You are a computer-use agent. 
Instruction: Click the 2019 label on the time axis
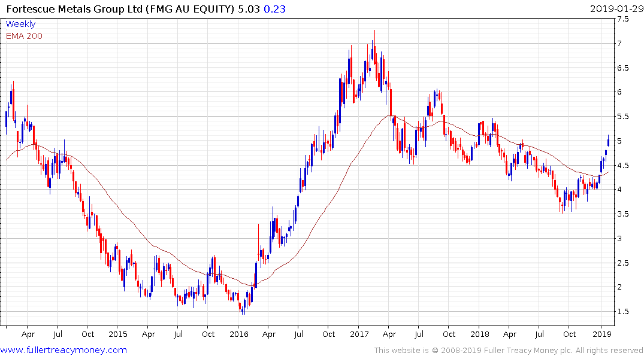coord(601,334)
